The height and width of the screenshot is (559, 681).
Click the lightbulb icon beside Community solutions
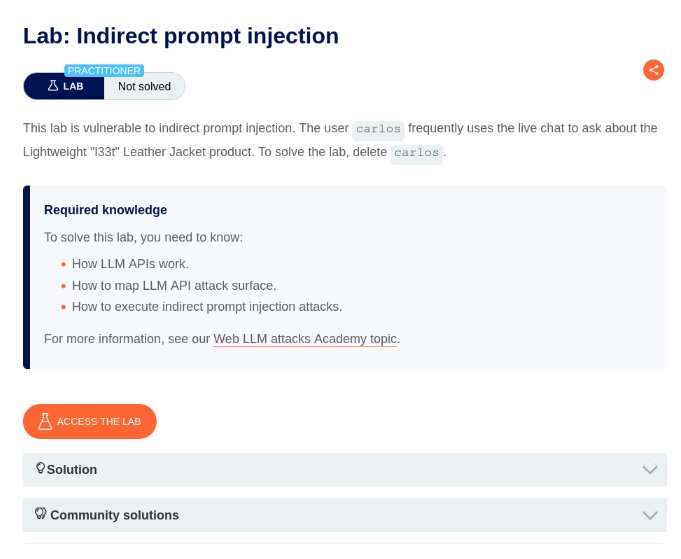pyautogui.click(x=41, y=514)
